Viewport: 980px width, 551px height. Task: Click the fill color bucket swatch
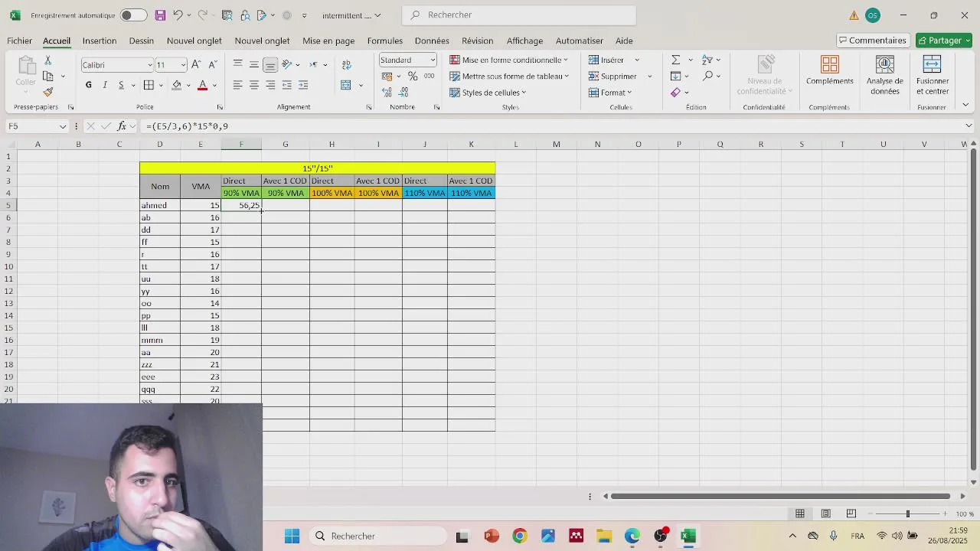click(x=177, y=85)
